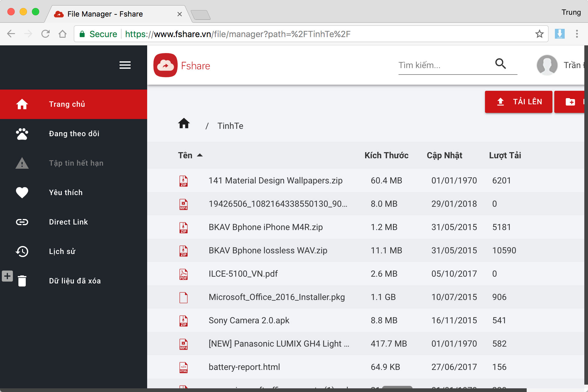The image size is (588, 392).
Task: Bookmark page with the star icon
Action: click(x=539, y=34)
